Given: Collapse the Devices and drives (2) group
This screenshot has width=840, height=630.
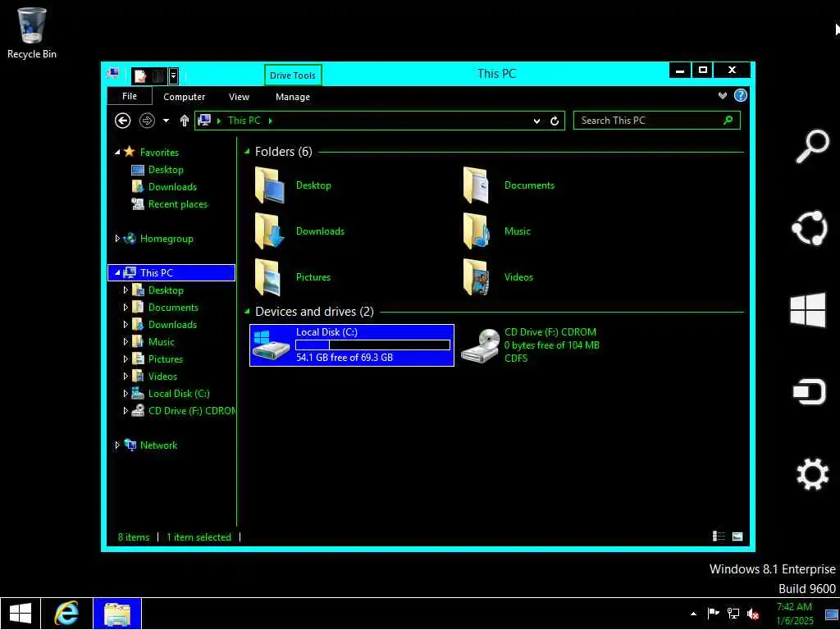Looking at the screenshot, I should point(247,311).
